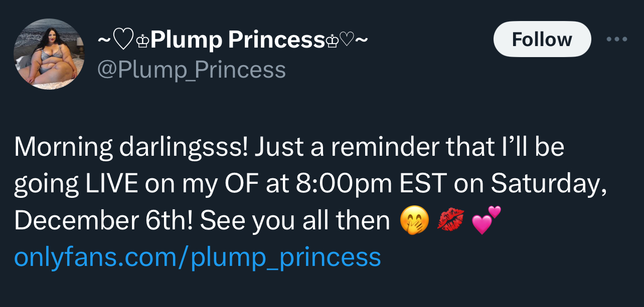View the circular profile avatar picture

pos(49,54)
